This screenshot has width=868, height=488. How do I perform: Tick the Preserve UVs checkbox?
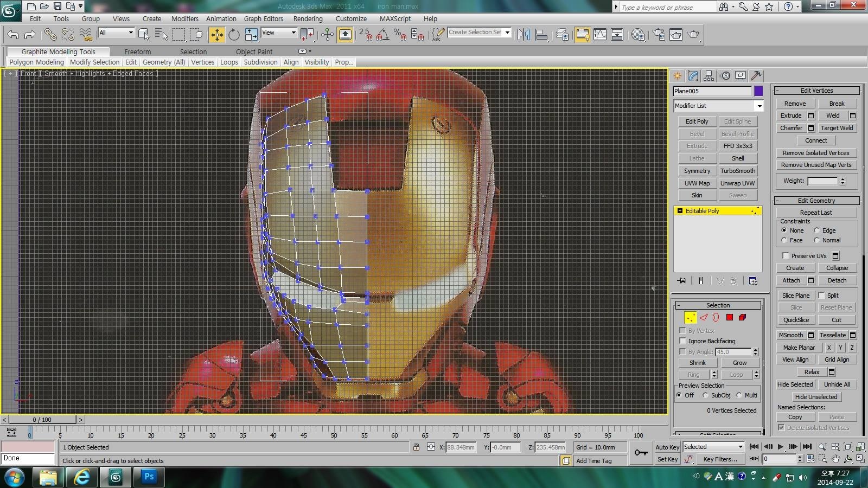pos(786,256)
